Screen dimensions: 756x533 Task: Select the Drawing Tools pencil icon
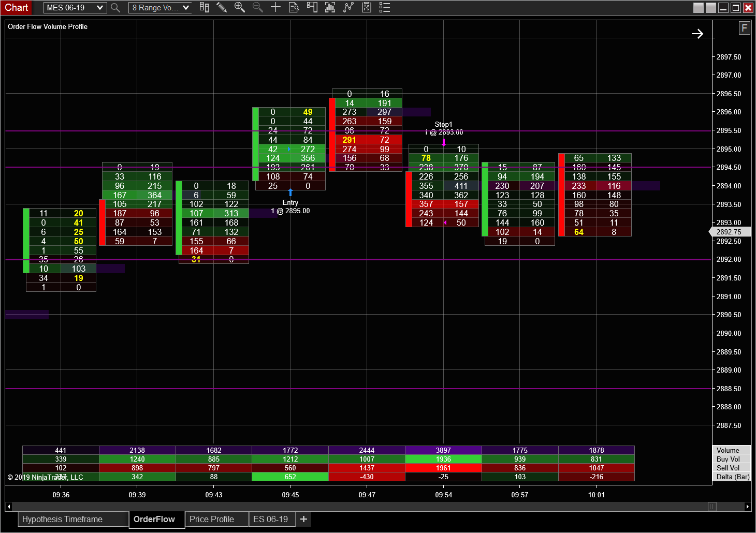pos(222,7)
